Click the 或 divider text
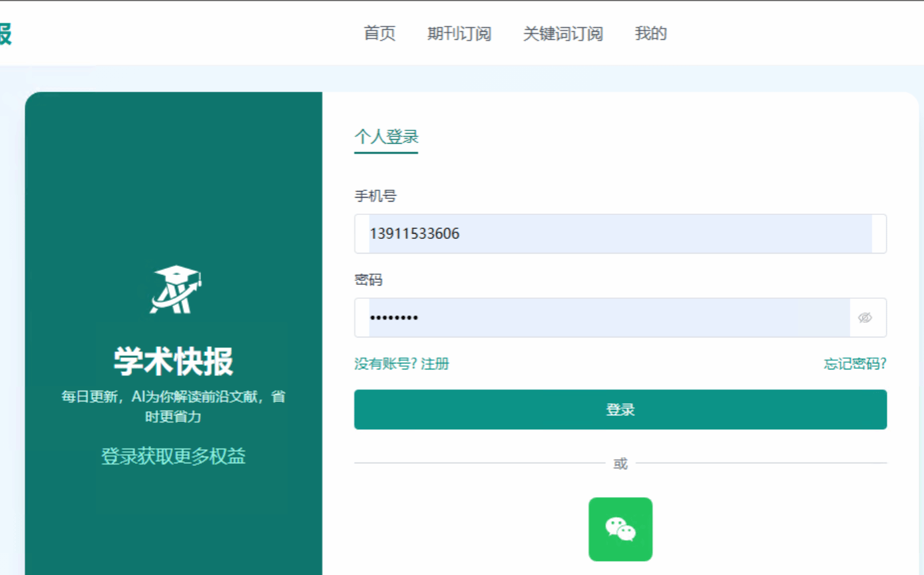 tap(620, 463)
